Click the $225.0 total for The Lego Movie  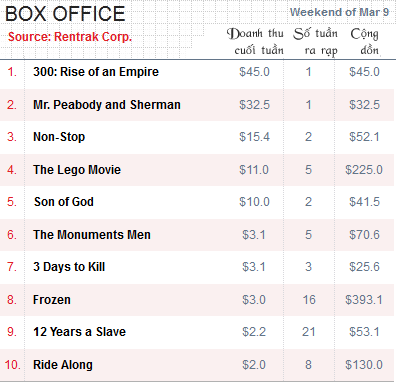pyautogui.click(x=364, y=170)
